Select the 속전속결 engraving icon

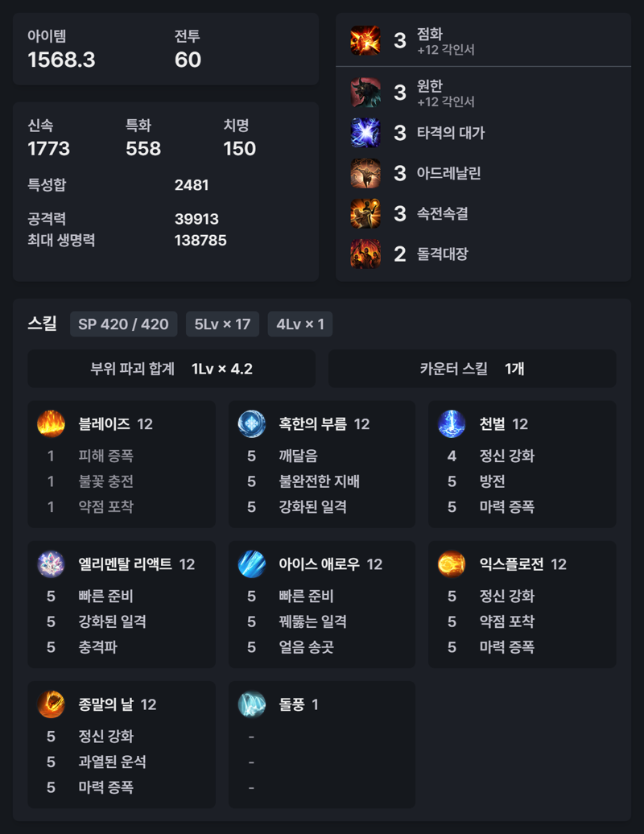click(365, 214)
